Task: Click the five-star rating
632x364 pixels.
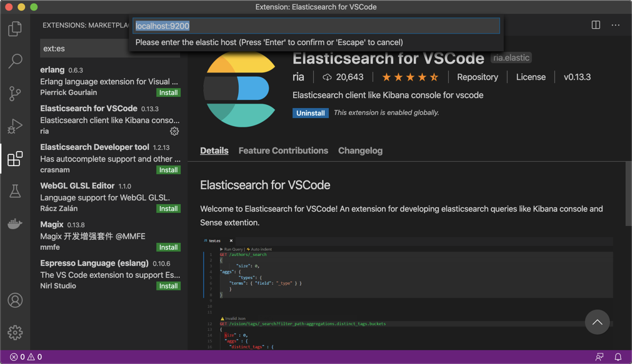Action: 410,77
